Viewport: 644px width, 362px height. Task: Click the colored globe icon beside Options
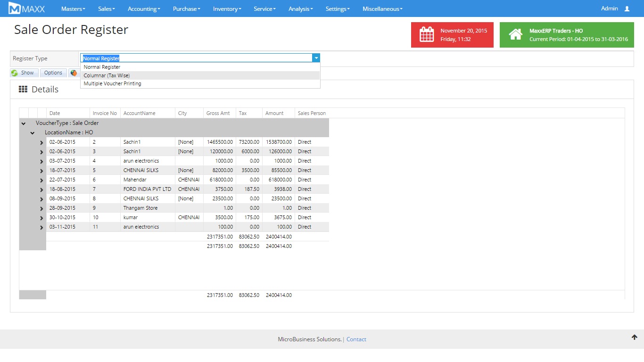[74, 73]
